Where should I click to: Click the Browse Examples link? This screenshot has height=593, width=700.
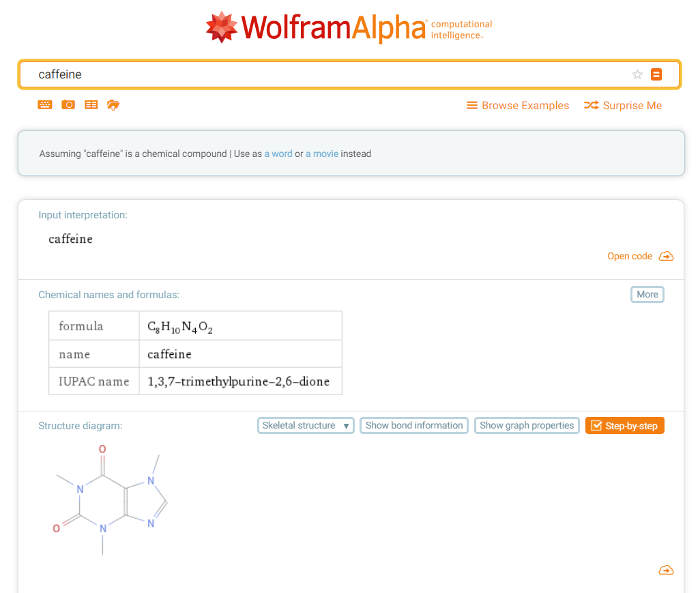tap(518, 105)
